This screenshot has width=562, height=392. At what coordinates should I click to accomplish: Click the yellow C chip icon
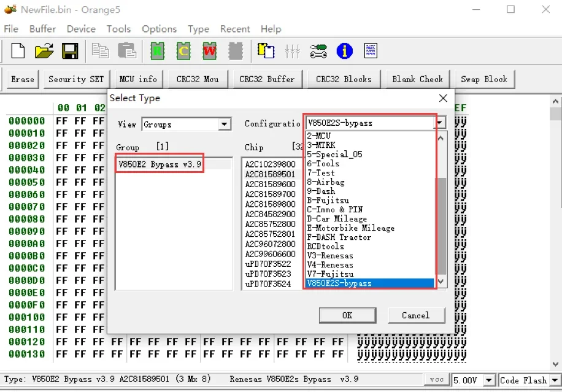[x=183, y=51]
